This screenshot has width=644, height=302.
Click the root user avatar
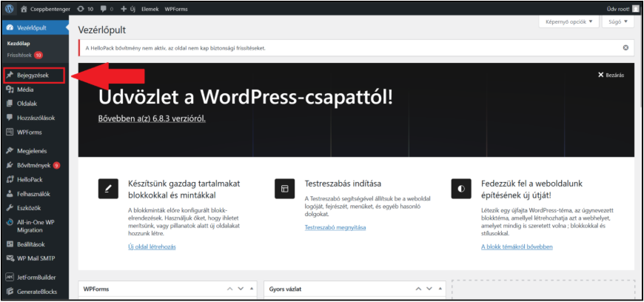(x=635, y=9)
